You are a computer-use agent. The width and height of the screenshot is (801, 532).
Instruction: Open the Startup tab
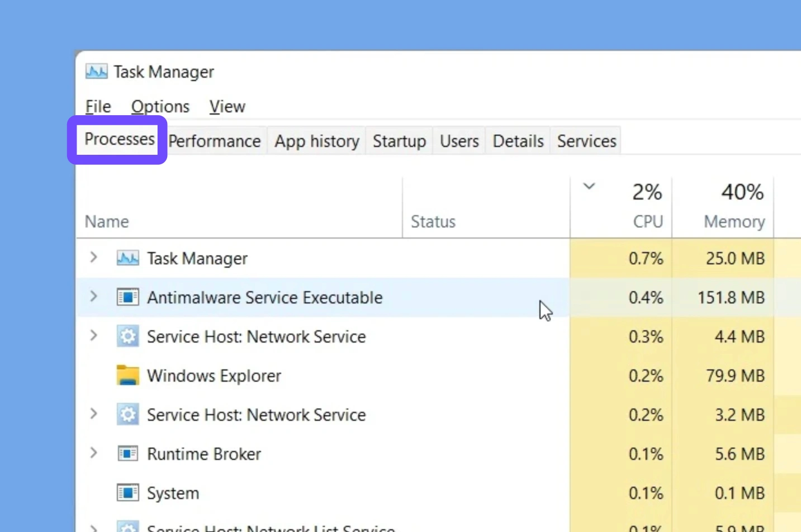tap(399, 141)
